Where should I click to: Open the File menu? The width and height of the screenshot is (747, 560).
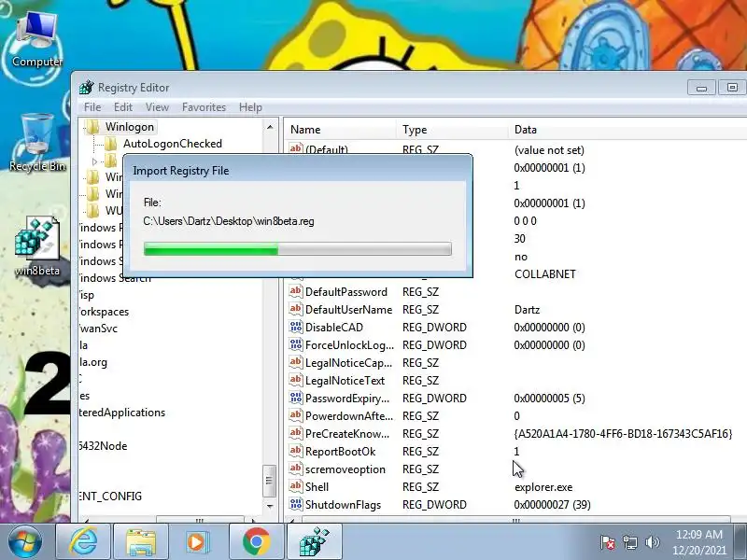coord(92,107)
